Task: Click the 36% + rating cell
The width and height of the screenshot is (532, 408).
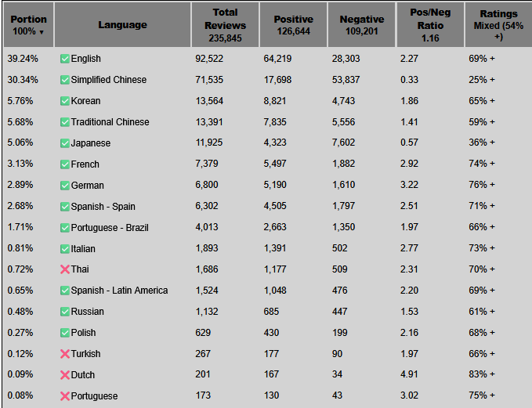Action: [482, 143]
